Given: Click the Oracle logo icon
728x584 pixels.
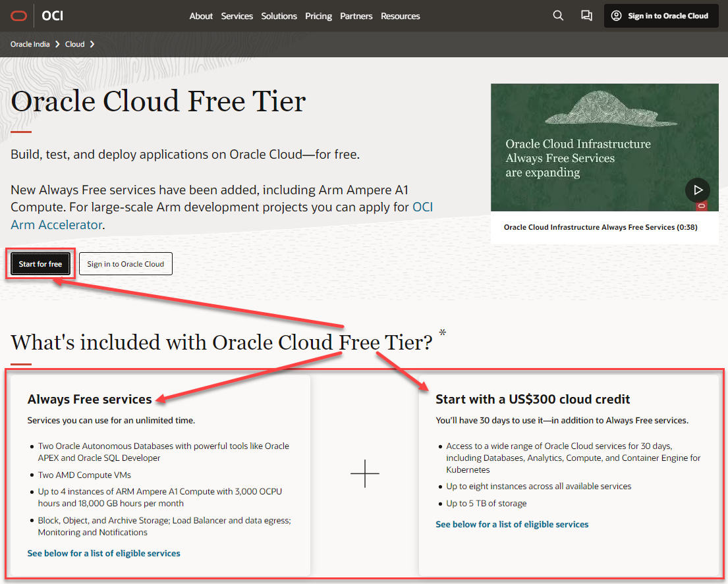Looking at the screenshot, I should [18, 16].
